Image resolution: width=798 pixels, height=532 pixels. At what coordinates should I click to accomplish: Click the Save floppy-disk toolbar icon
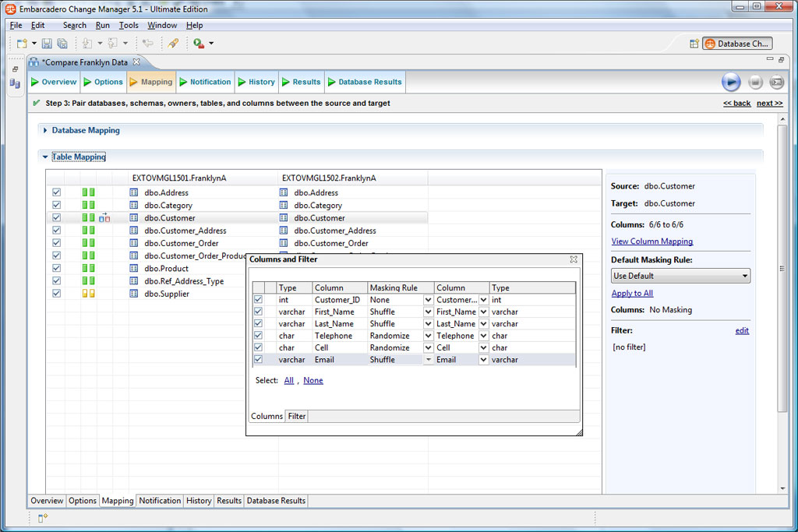tap(47, 44)
